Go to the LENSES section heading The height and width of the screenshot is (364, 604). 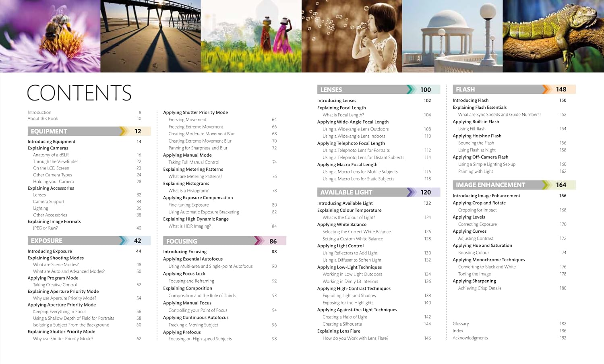(x=379, y=90)
